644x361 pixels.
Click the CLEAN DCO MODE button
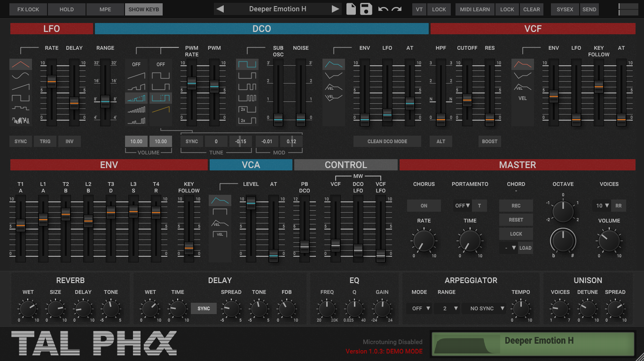[x=387, y=141]
